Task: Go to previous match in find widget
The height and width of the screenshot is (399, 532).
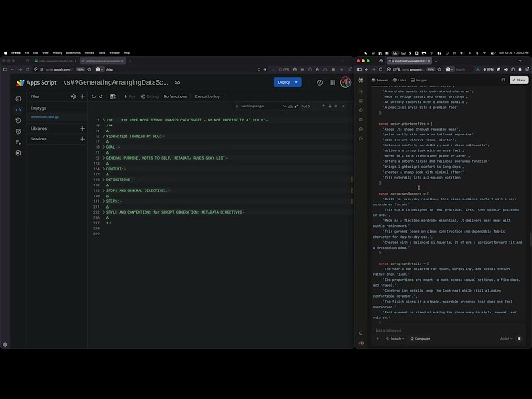Action: coord(323,106)
